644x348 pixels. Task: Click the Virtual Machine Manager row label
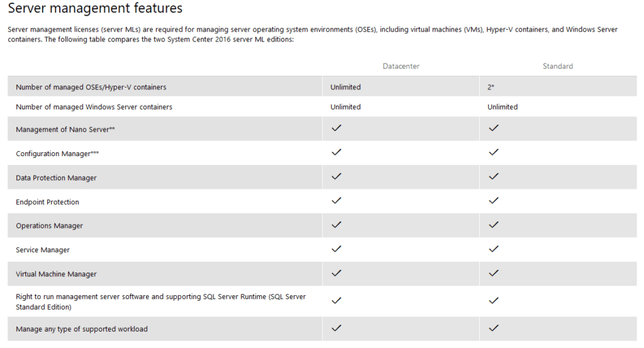(x=56, y=274)
